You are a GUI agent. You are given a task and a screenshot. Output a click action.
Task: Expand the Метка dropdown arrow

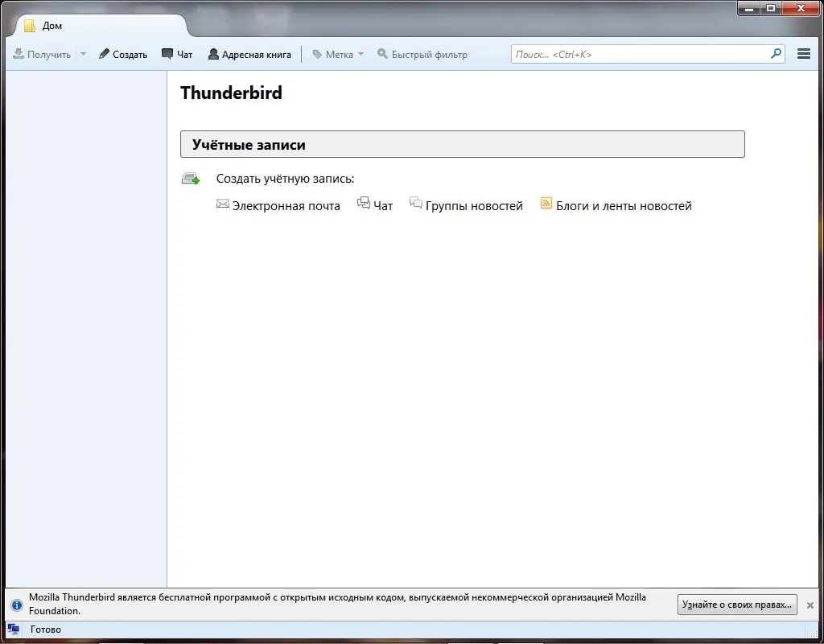tap(360, 54)
